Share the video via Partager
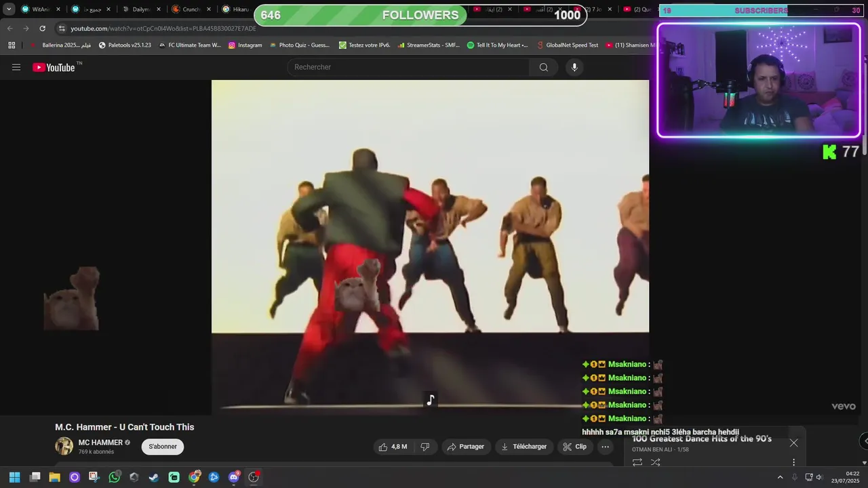 465,447
